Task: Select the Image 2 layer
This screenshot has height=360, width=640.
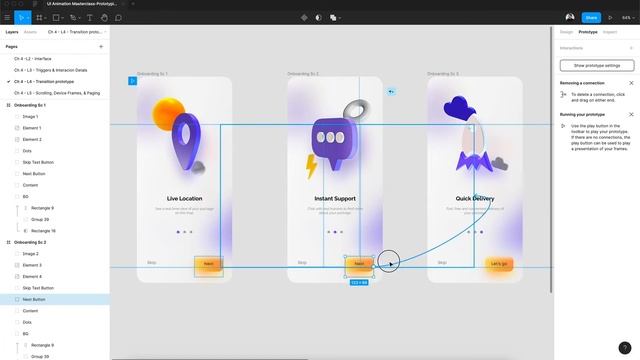Action: 31,254
